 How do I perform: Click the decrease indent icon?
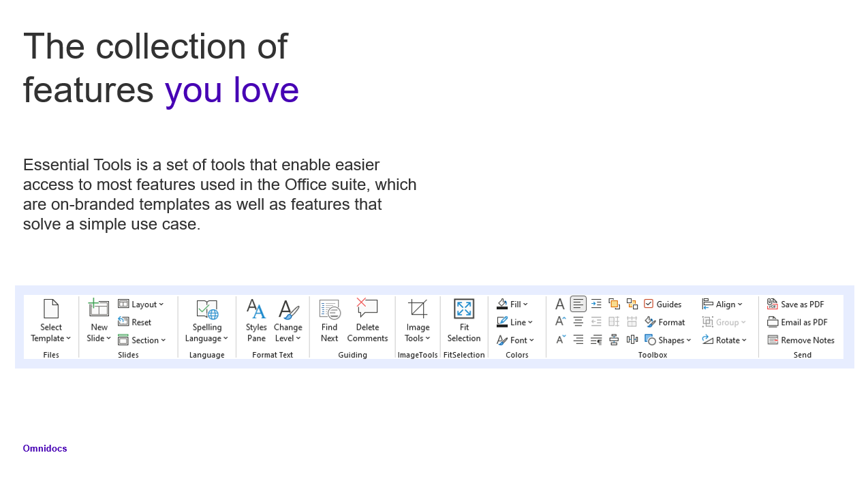[x=596, y=321]
